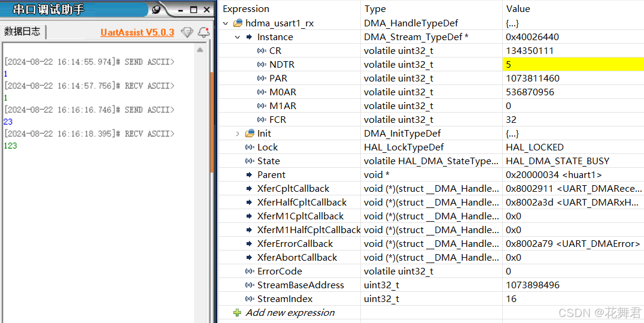
Task: Click the diamond icon beside UartAssist version
Action: coord(187,32)
